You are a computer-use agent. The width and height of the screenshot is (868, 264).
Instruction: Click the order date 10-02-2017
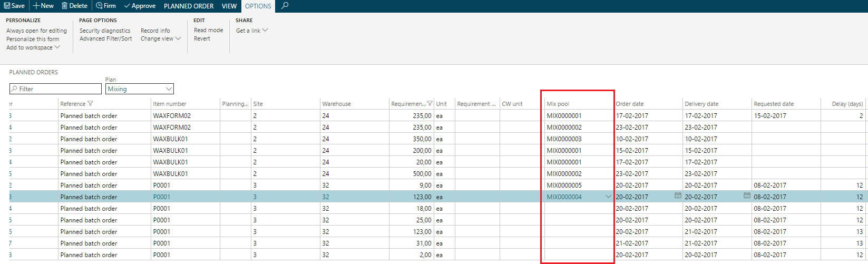632,139
